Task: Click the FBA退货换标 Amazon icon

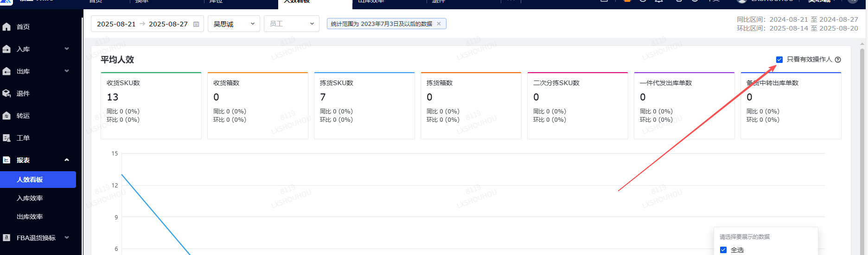Action: [x=6, y=238]
